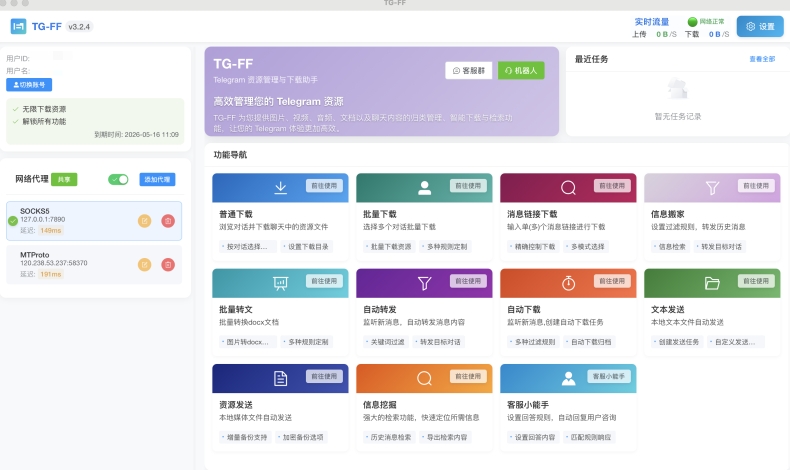Image resolution: width=790 pixels, height=470 pixels.
Task: Click the 转发目标对话 tag under 信息搬家
Action: coord(719,247)
